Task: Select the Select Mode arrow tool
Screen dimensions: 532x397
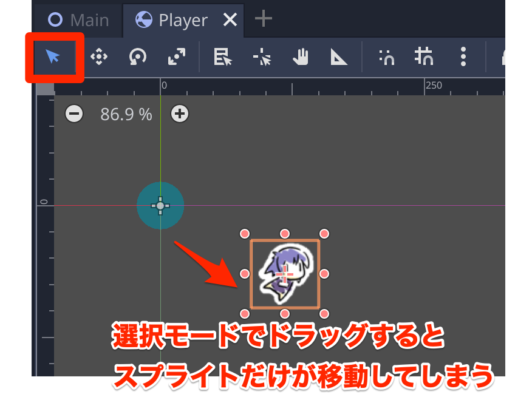Action: pyautogui.click(x=53, y=56)
